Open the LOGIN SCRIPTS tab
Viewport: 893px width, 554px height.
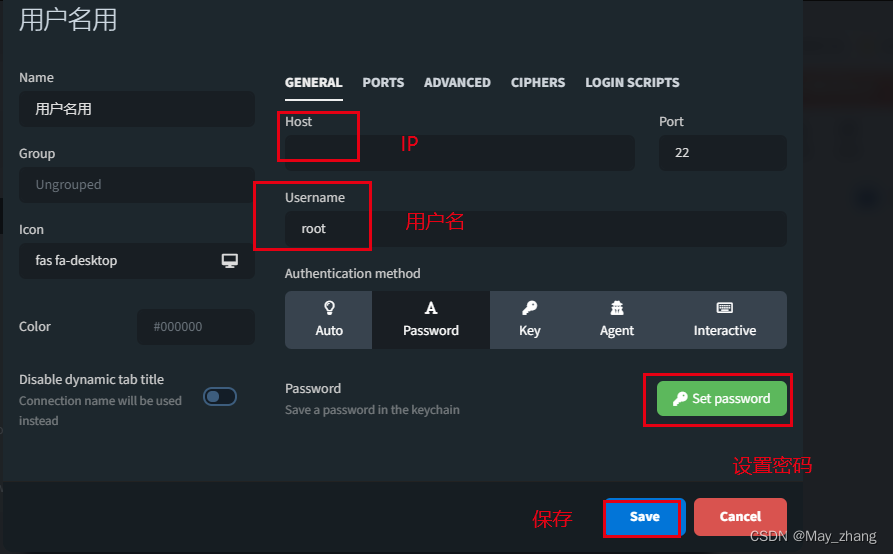point(632,83)
